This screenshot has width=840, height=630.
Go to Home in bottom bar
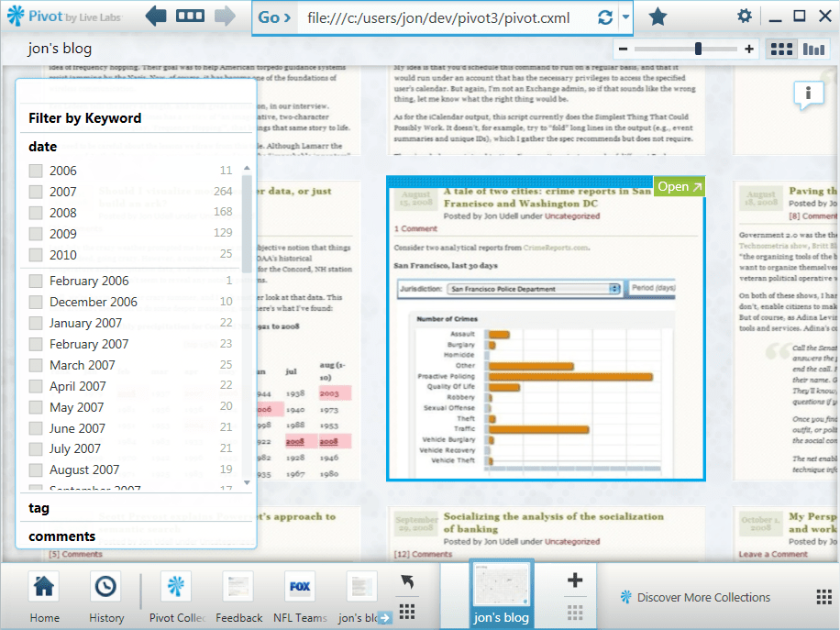(x=44, y=597)
